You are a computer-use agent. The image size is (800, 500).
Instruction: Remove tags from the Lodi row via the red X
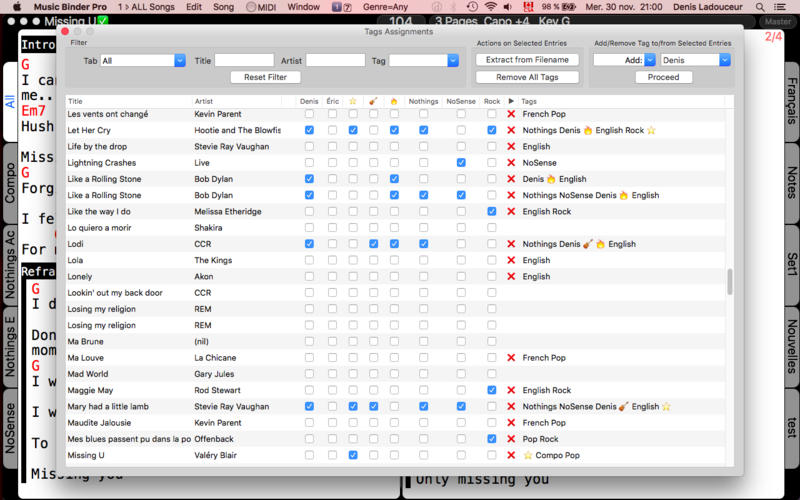(511, 244)
